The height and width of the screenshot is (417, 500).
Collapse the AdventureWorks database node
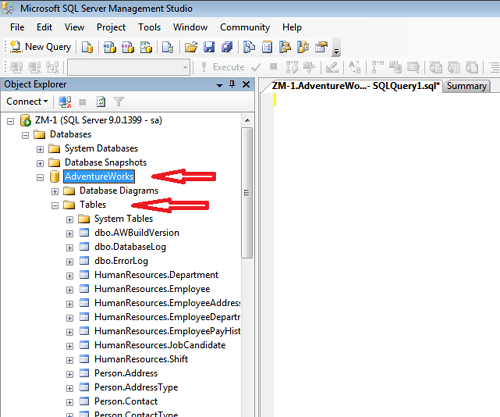pos(40,177)
